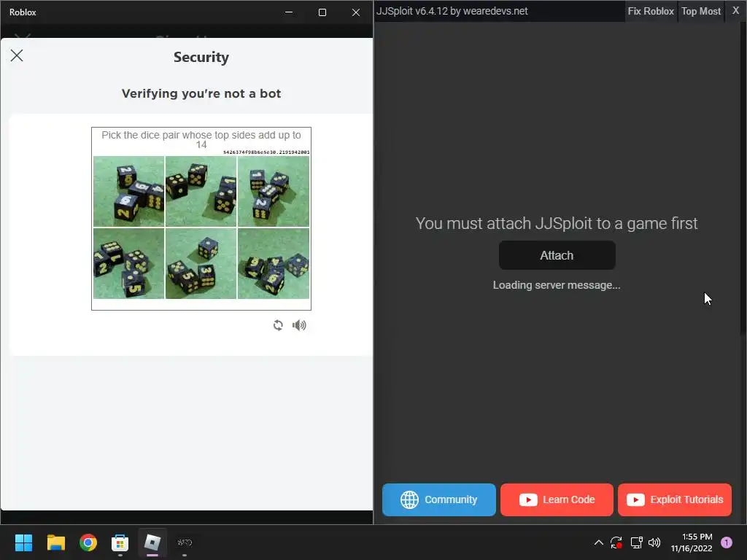Click the 'Pick the dice pair' instruction text
This screenshot has width=747, height=560.
201,139
